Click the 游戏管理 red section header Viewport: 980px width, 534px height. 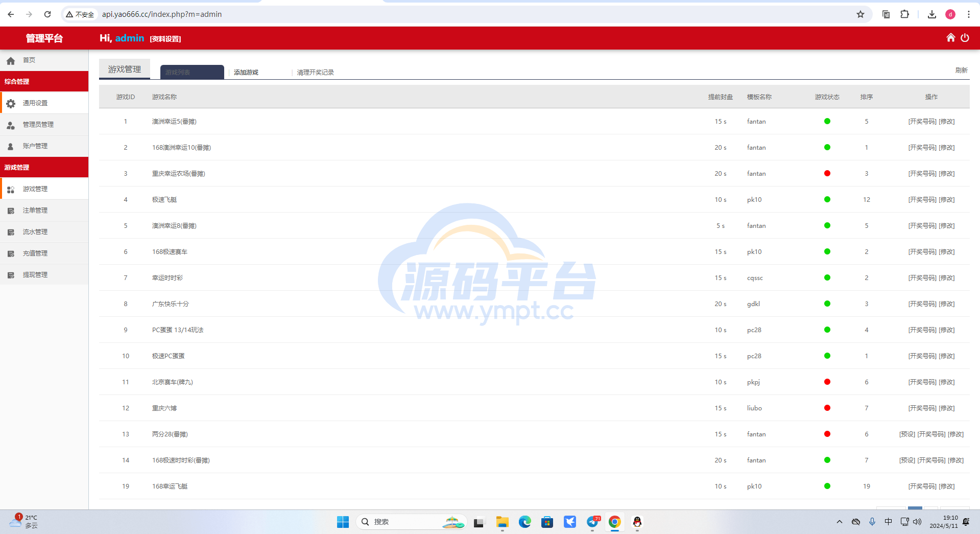44,168
